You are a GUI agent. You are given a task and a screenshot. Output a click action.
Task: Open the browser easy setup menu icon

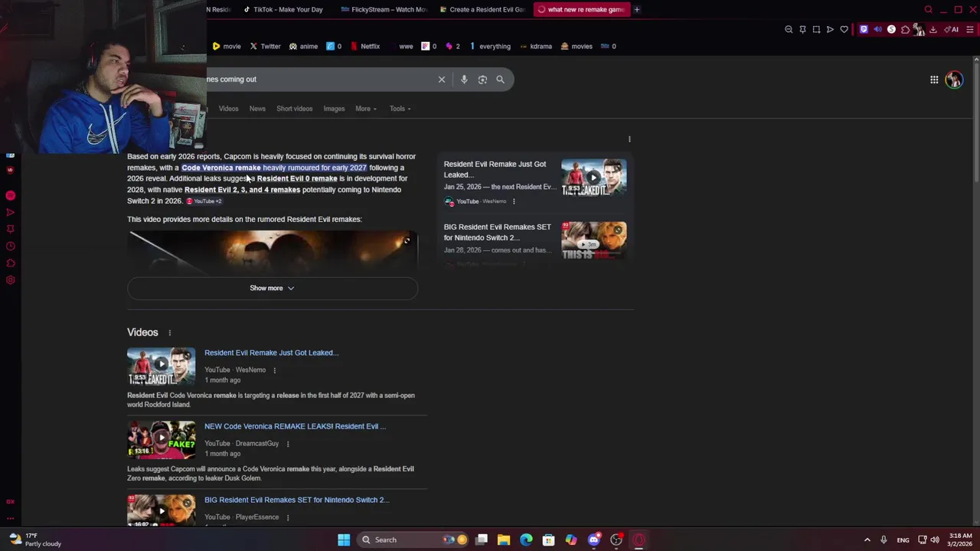(x=969, y=30)
